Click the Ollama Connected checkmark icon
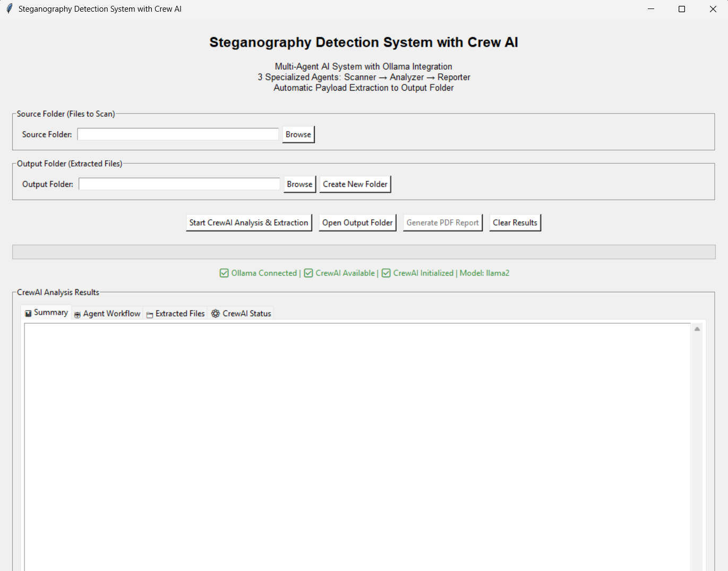 (x=224, y=273)
